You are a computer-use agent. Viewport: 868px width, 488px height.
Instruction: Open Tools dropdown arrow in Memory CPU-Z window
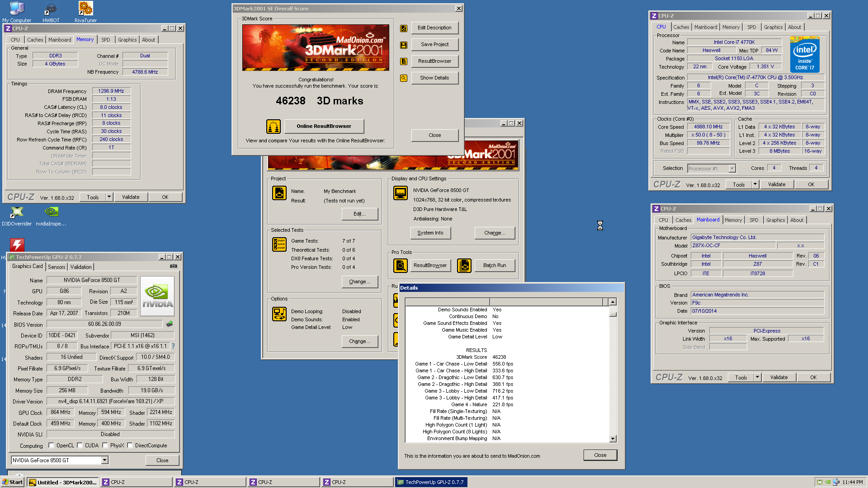pos(109,197)
